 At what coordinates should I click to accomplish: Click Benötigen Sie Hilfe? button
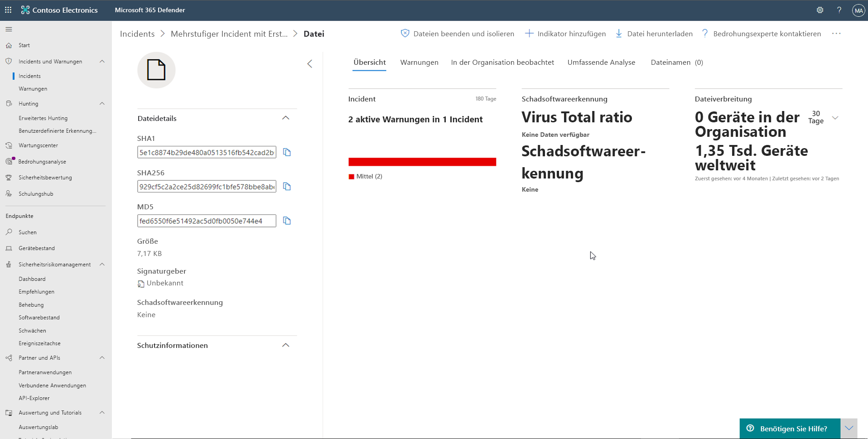pos(790,429)
